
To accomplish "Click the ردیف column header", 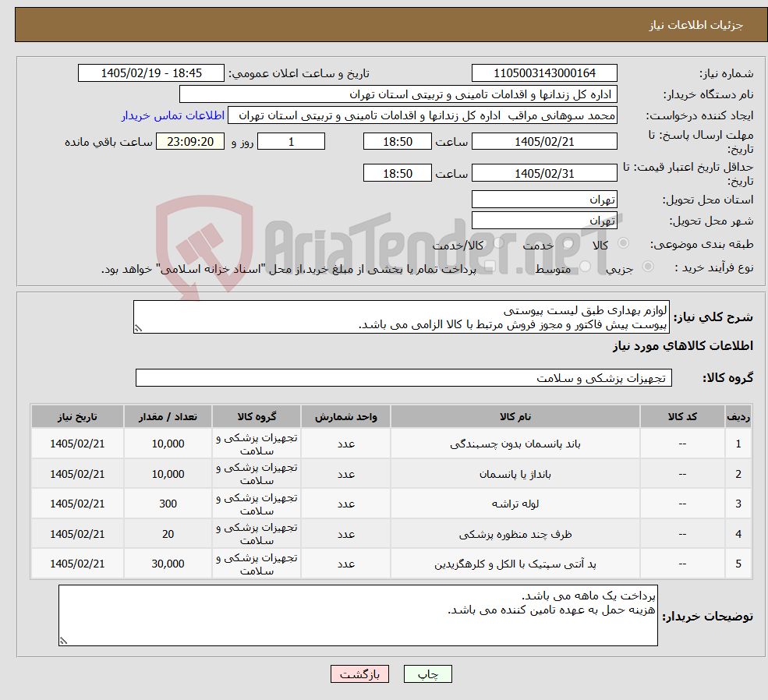I will pos(738,416).
